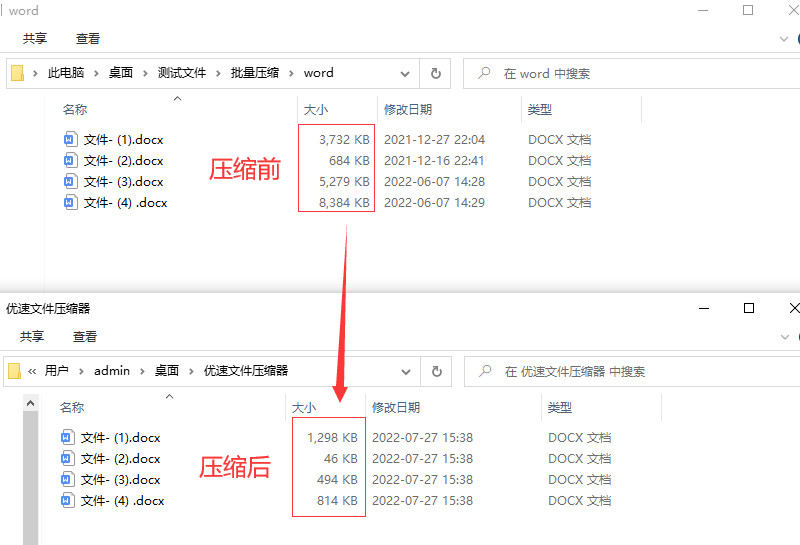Go to 桌面 in word window breadcrumb
Image resolution: width=800 pixels, height=545 pixels.
(121, 73)
